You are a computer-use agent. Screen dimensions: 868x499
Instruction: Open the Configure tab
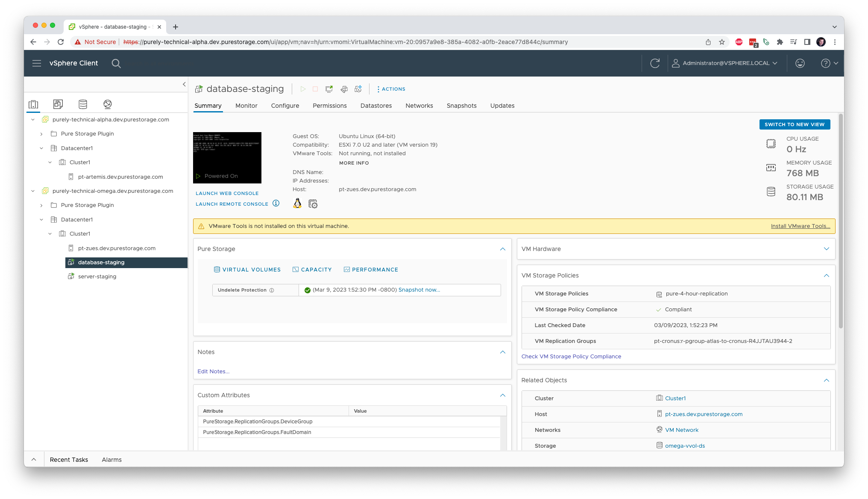(285, 106)
